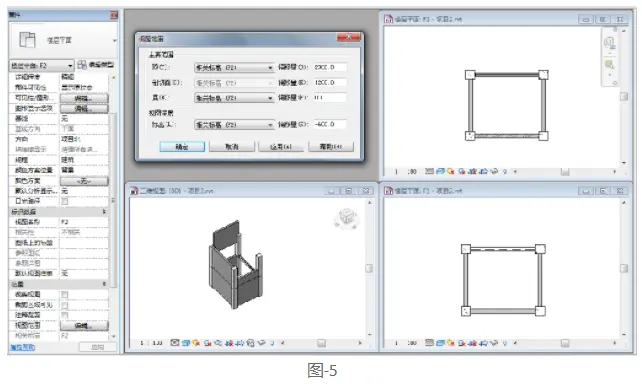Click the top offset field showing 2300.0

(330, 67)
